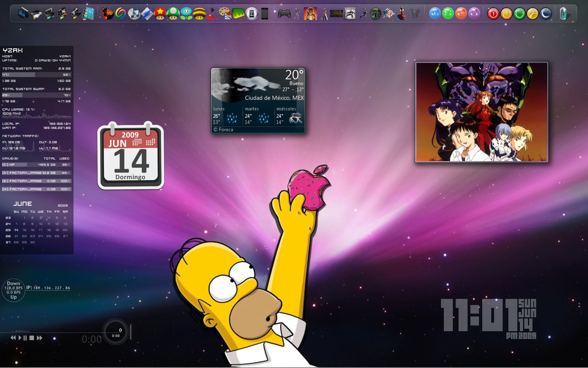
Task: Open the blue lightning bolt dock icon
Action: click(x=147, y=14)
